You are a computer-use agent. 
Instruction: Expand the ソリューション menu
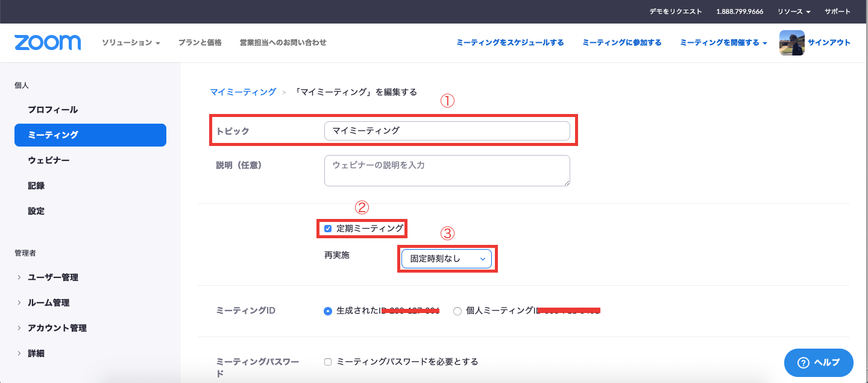(131, 43)
